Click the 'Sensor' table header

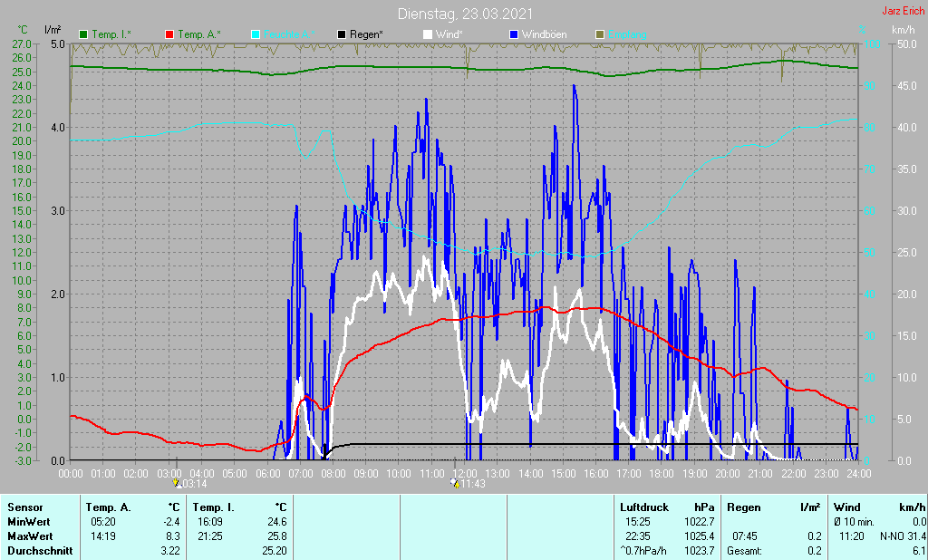[x=24, y=507]
